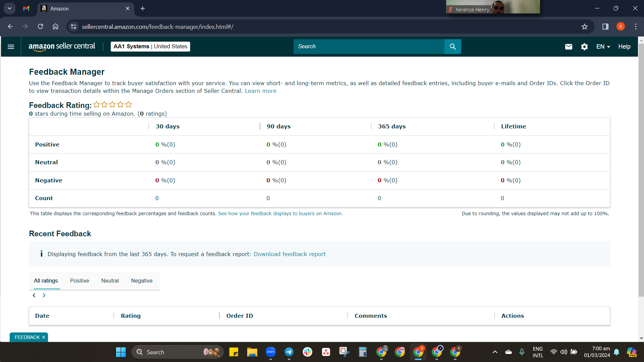
Task: Open the AA1 Systems account switcher
Action: point(150,47)
